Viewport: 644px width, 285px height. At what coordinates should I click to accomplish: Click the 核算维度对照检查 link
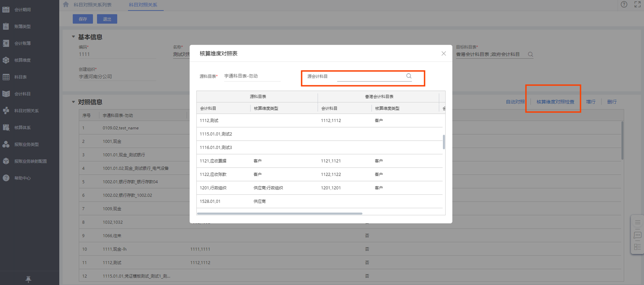[x=555, y=102]
